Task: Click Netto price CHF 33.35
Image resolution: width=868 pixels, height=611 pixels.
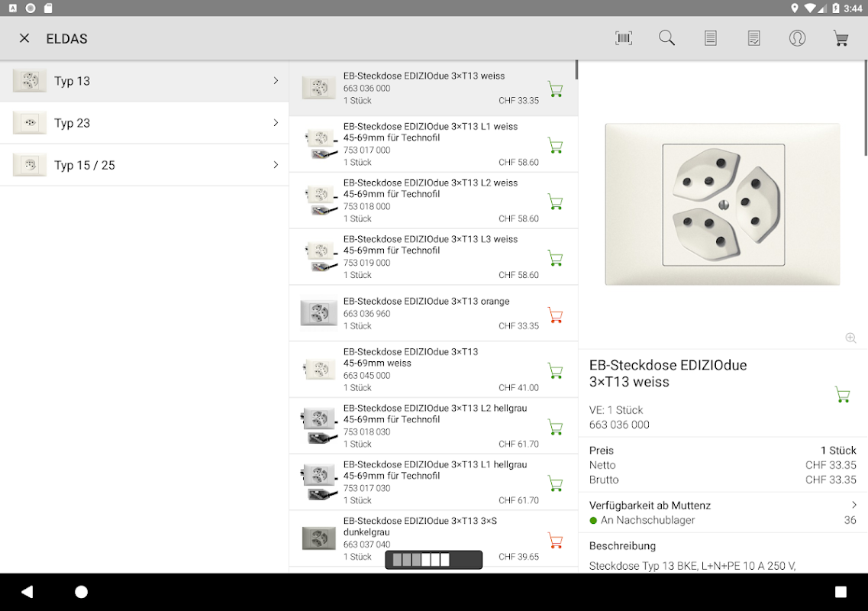Action: 831,465
